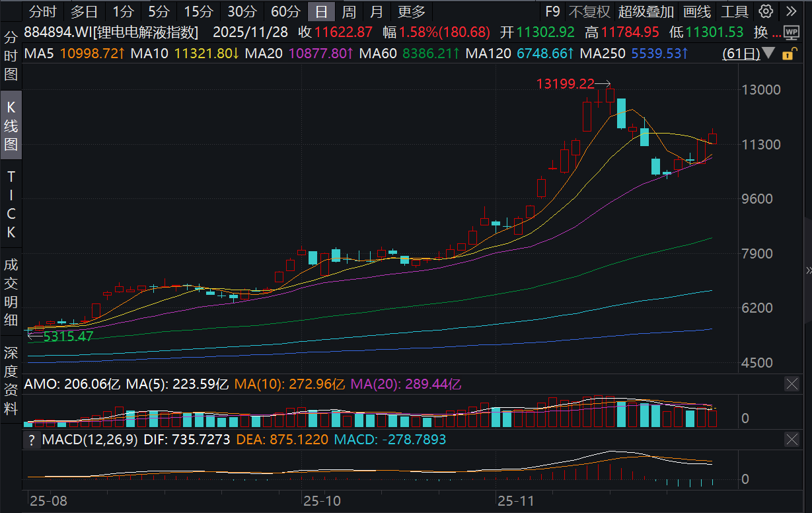Image resolution: width=812 pixels, height=513 pixels.
Task: Enable 超级叠加 overlay comparison
Action: [646, 11]
